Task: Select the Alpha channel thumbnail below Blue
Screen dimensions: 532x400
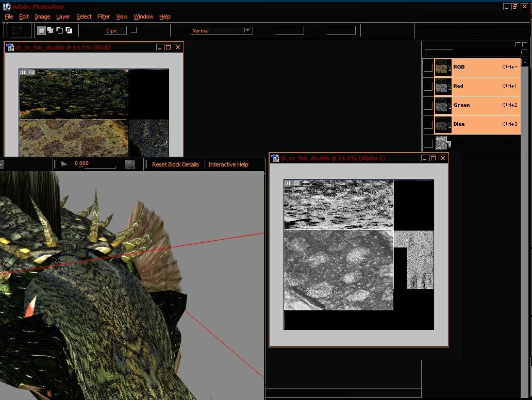Action: (443, 143)
